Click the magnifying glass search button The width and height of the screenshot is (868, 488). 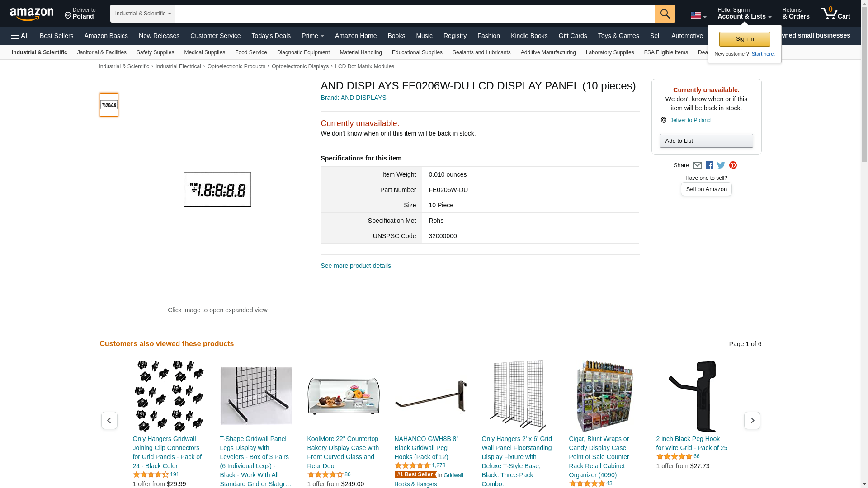click(665, 14)
